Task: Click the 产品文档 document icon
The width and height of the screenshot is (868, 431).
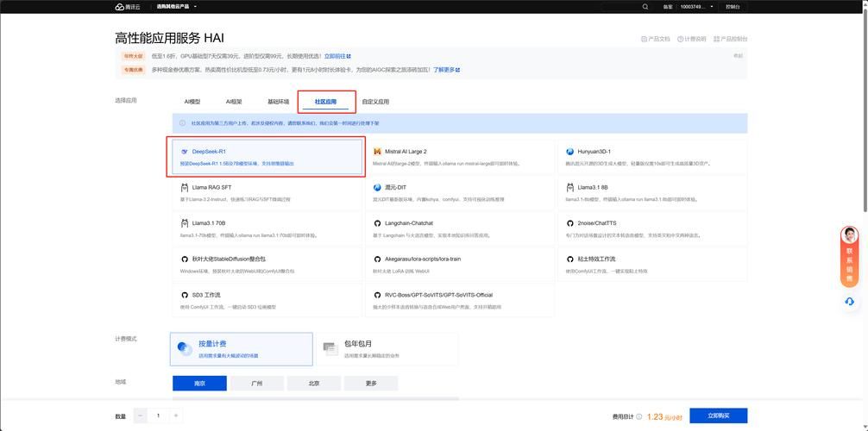Action: (645, 39)
